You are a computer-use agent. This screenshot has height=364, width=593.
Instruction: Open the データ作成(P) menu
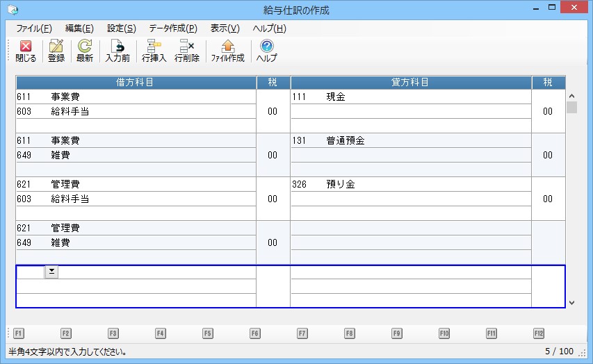pos(172,28)
